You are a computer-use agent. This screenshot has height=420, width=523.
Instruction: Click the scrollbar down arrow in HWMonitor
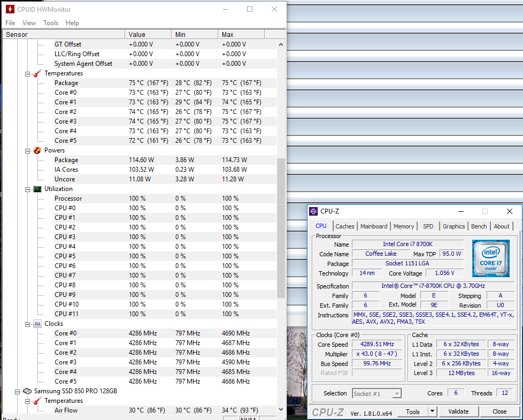coord(281,409)
